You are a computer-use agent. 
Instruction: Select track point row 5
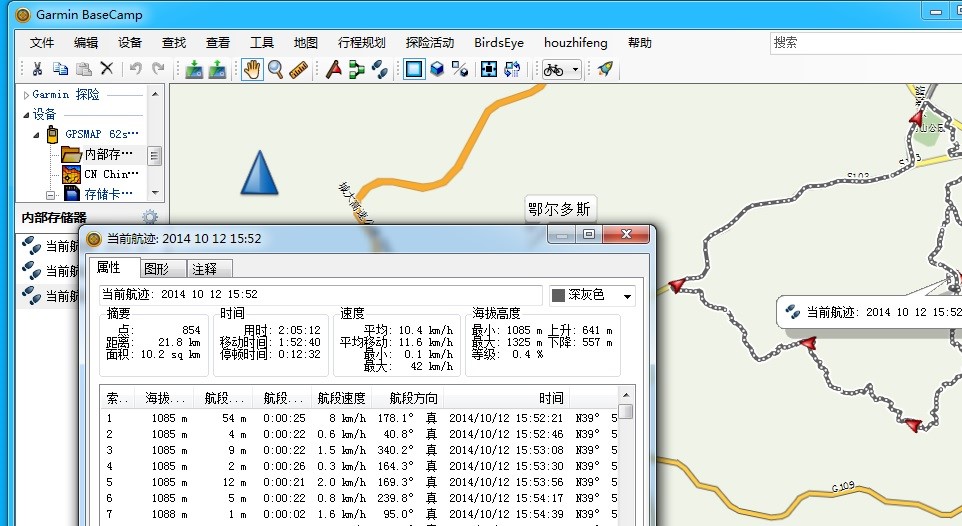click(359, 482)
